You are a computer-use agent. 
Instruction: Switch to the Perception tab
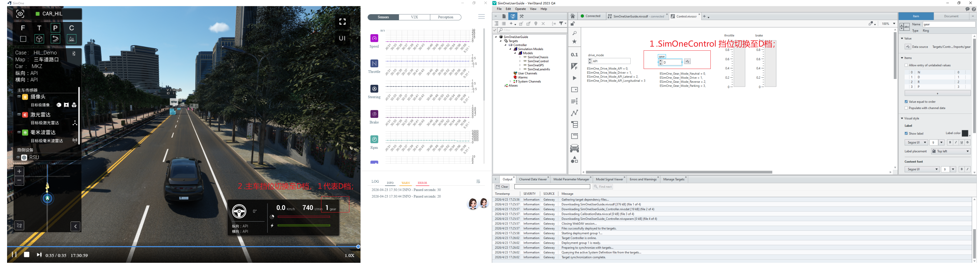pyautogui.click(x=446, y=17)
